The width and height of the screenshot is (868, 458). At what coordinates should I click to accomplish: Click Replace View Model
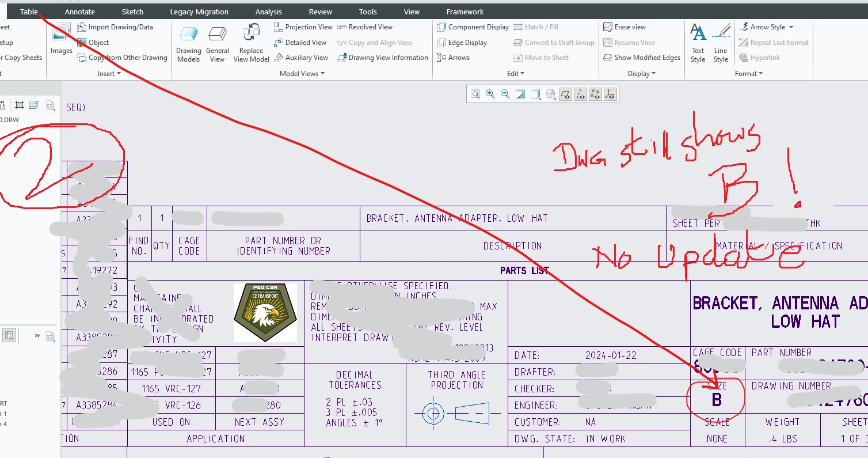pos(251,44)
